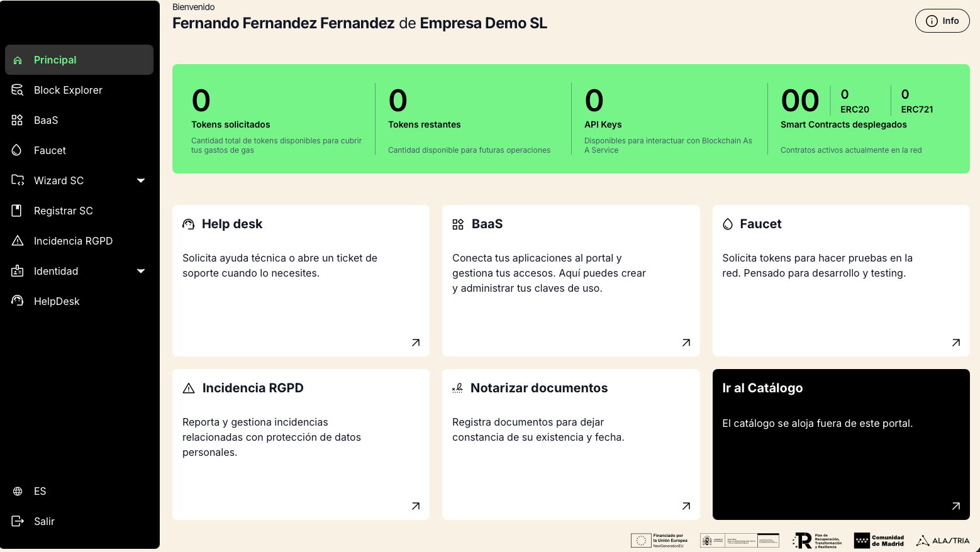Click the globe language icon

(18, 491)
